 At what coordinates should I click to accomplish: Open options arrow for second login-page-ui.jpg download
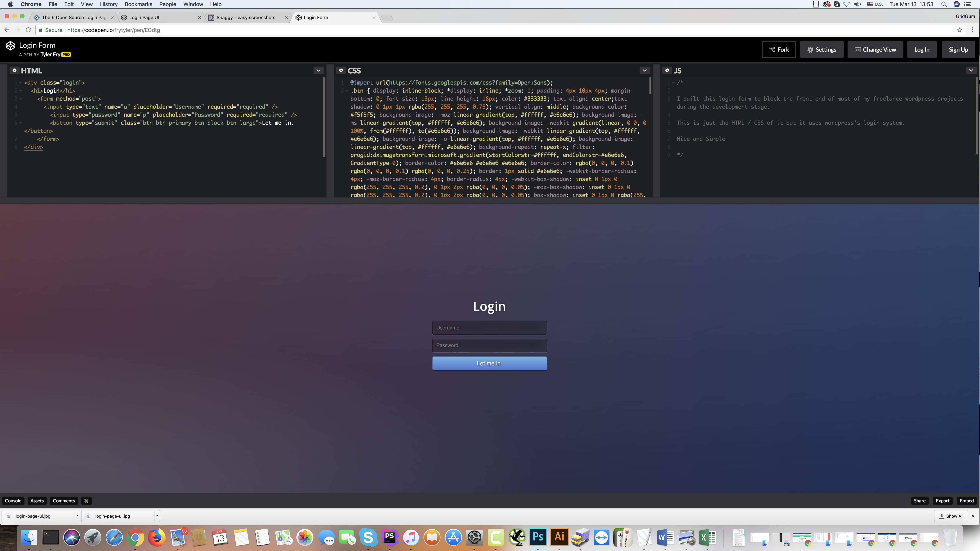(x=157, y=516)
